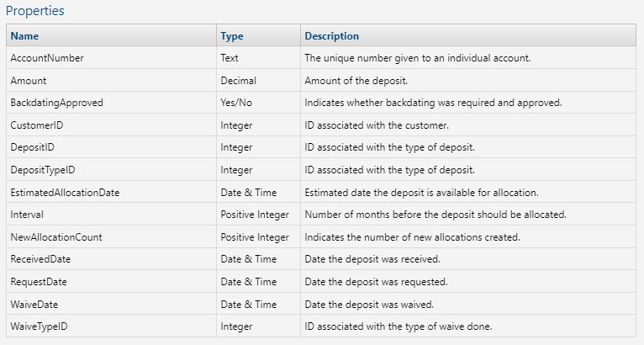Select the RequestDate property name
Viewport: 644px width, 345px height.
(39, 282)
